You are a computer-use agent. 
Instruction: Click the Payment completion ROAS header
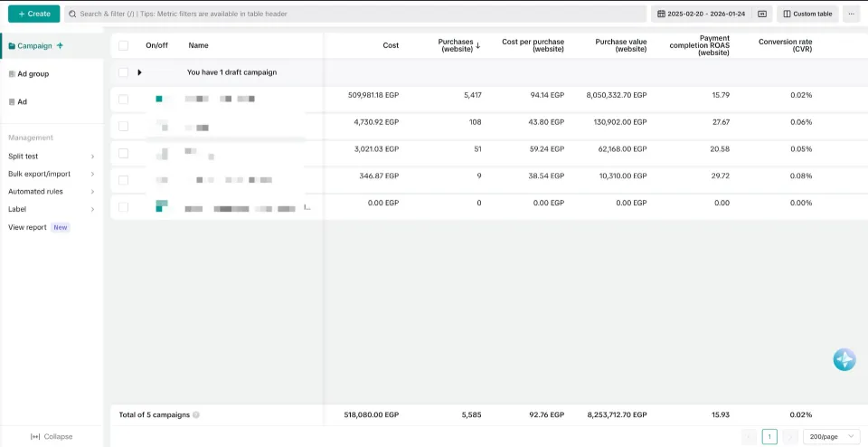click(699, 45)
